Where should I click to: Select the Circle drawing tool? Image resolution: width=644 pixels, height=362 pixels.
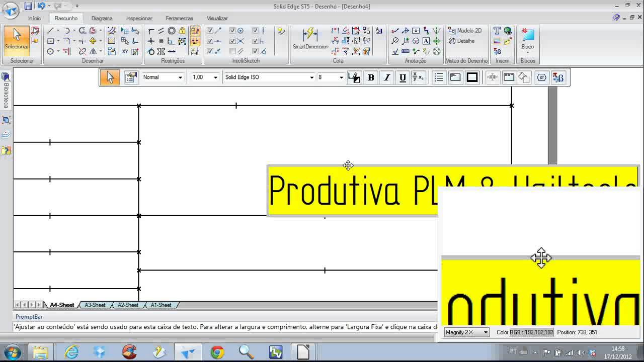(50, 51)
